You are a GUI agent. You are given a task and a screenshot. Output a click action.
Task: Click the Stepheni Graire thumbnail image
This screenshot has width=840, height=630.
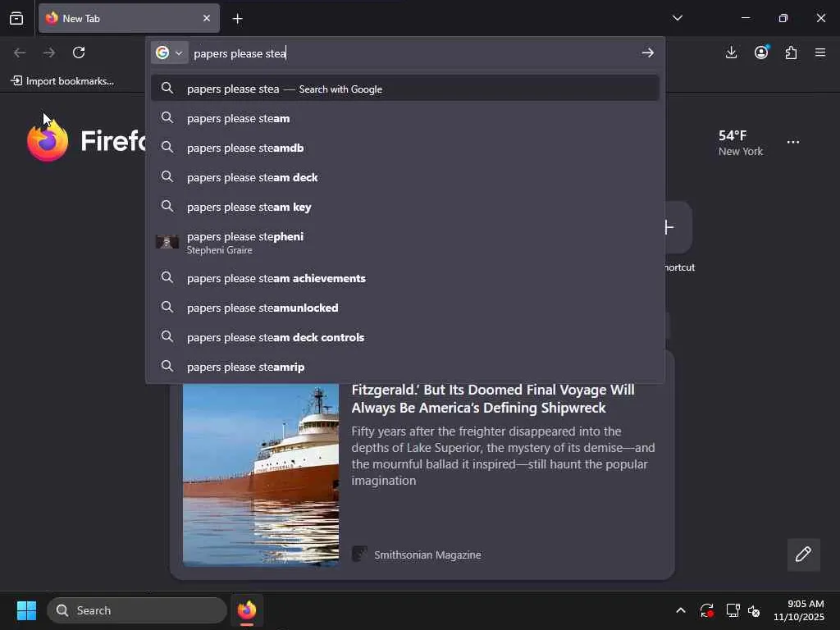[x=167, y=242]
